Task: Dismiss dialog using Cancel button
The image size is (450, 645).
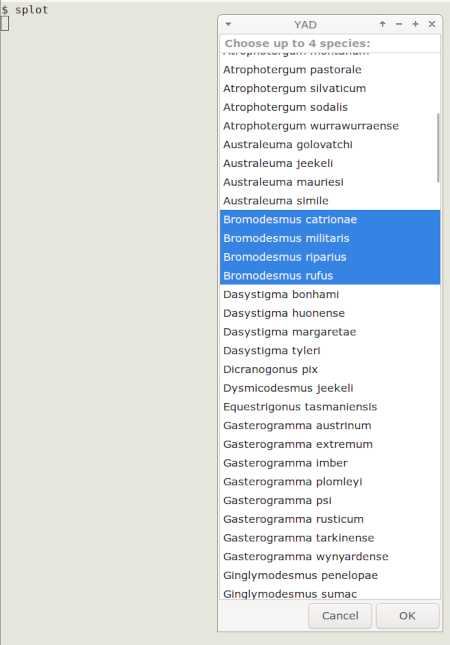Action: (x=340, y=616)
